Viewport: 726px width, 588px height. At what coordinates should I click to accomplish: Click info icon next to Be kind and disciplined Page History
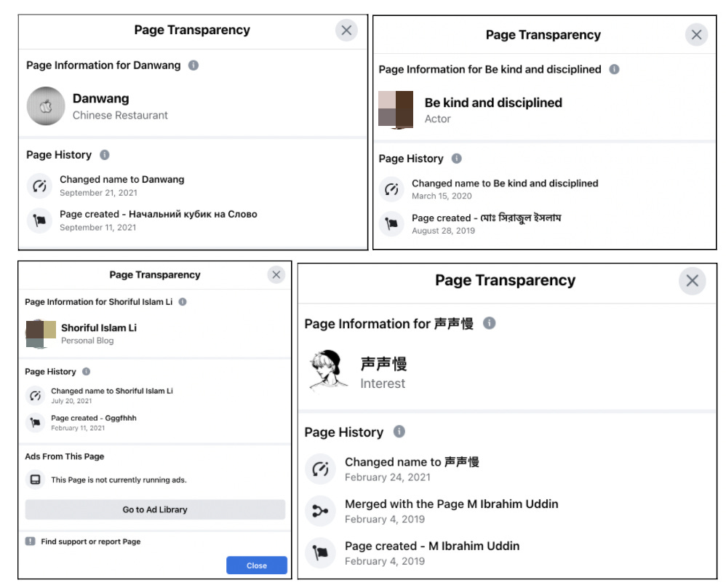pos(457,159)
